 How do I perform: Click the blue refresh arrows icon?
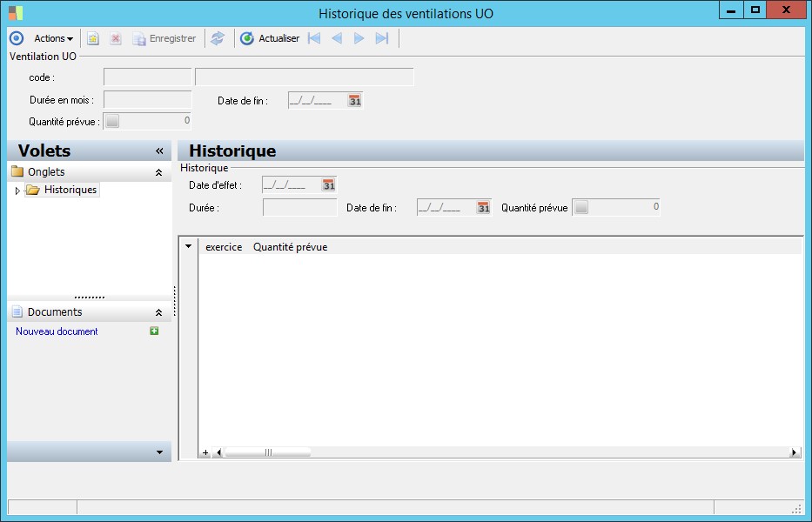coord(218,38)
